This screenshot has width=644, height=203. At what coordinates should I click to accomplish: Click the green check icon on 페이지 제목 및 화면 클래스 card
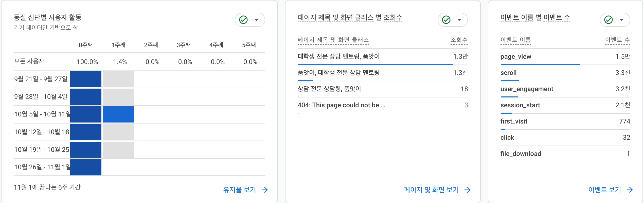point(446,20)
